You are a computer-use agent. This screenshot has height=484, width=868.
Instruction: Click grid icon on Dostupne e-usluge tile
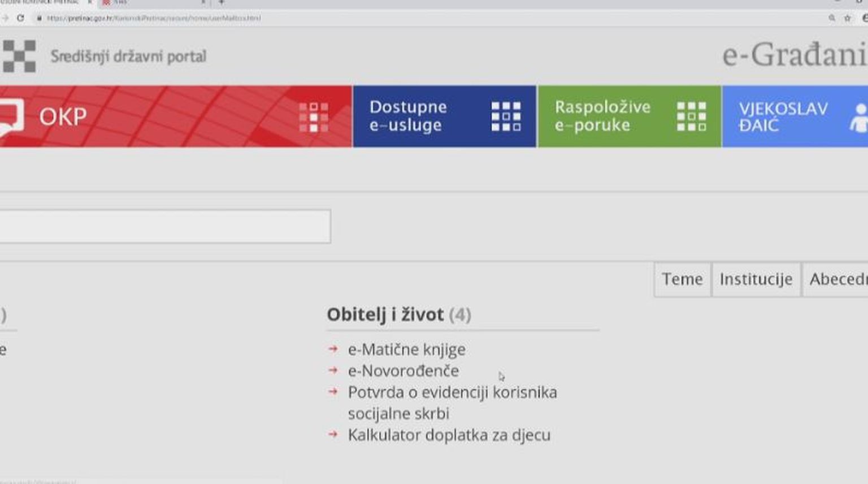pyautogui.click(x=506, y=116)
